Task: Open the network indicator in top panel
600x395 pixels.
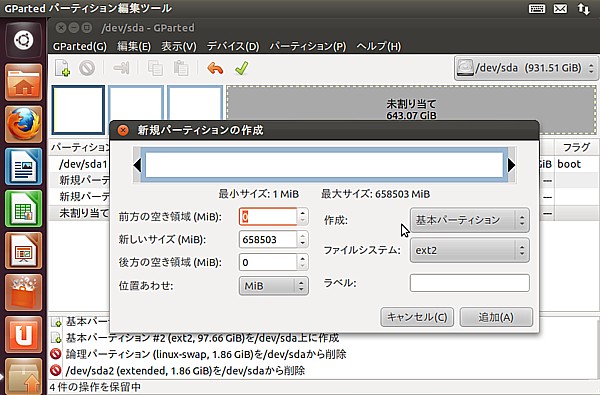Action: point(584,8)
